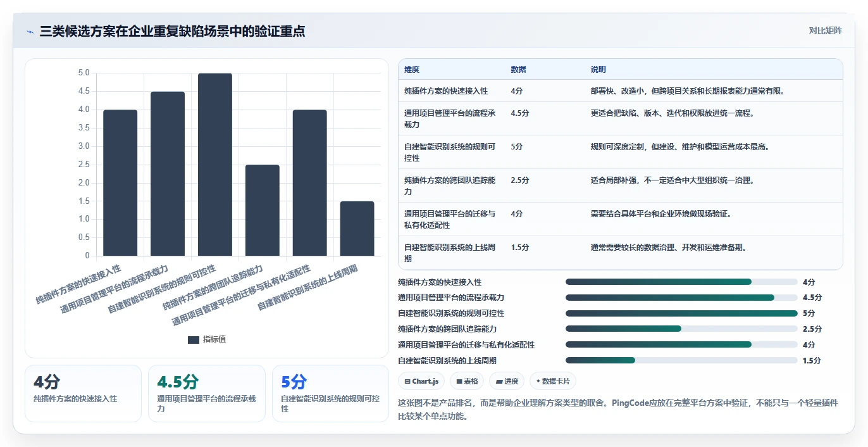
Task: Click the 5.0 y-axis tick label
Action: click(x=84, y=73)
